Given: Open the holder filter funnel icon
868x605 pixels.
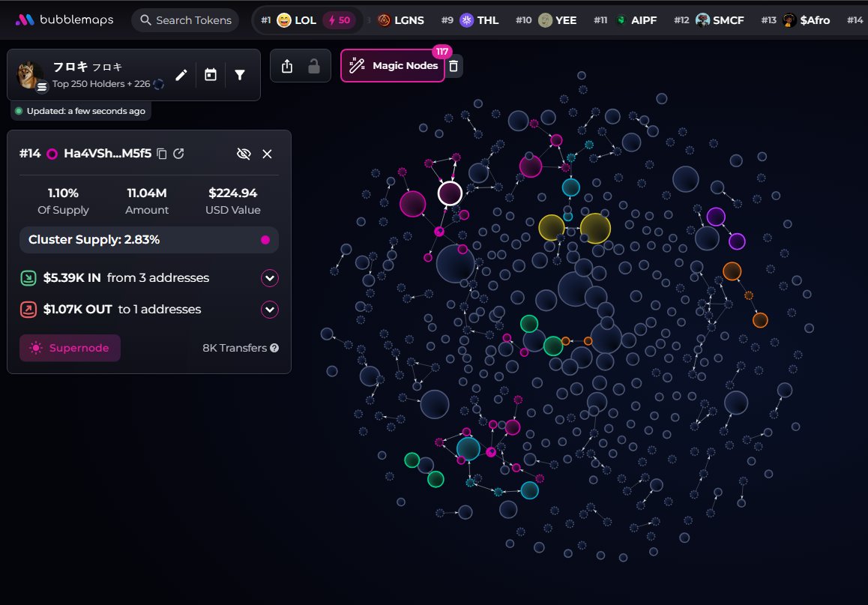Looking at the screenshot, I should pyautogui.click(x=240, y=75).
